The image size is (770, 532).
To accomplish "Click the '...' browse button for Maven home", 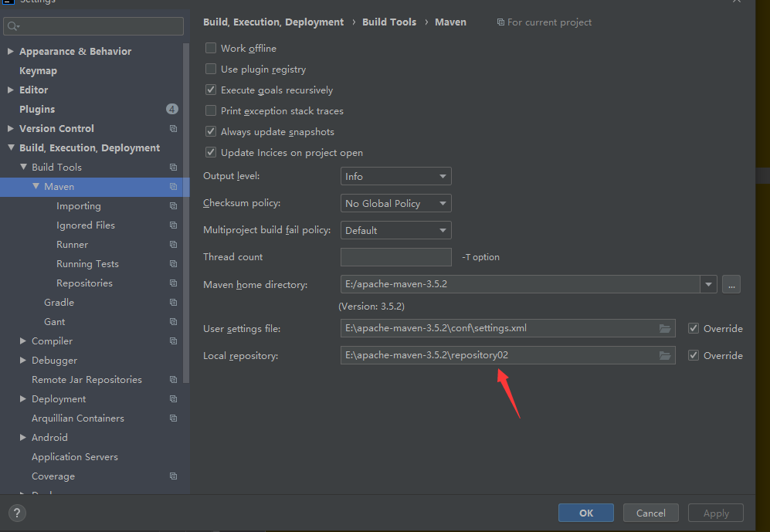I will (731, 284).
